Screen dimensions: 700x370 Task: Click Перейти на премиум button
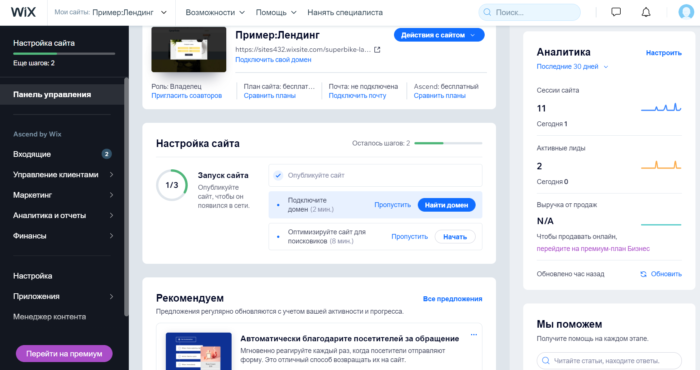(x=64, y=353)
